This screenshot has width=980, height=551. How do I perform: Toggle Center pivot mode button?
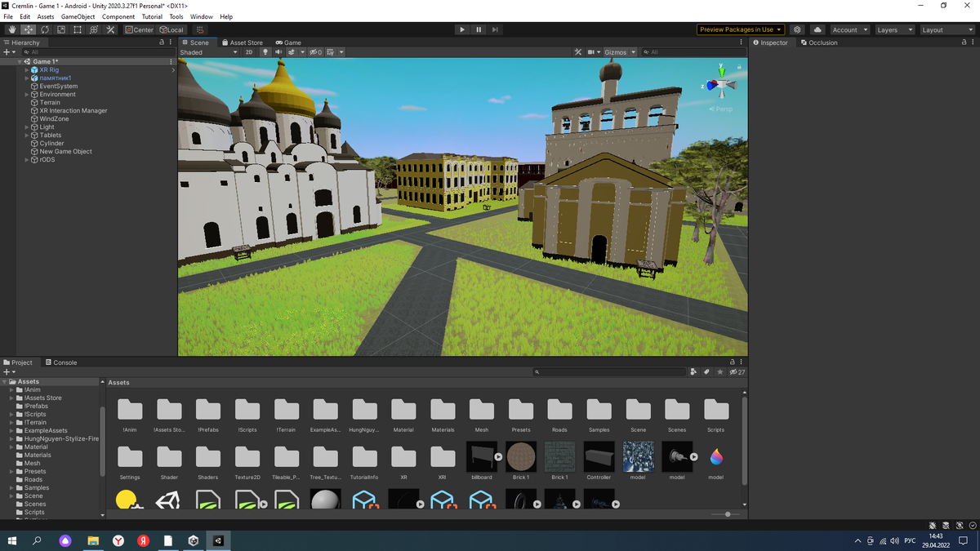pos(139,29)
